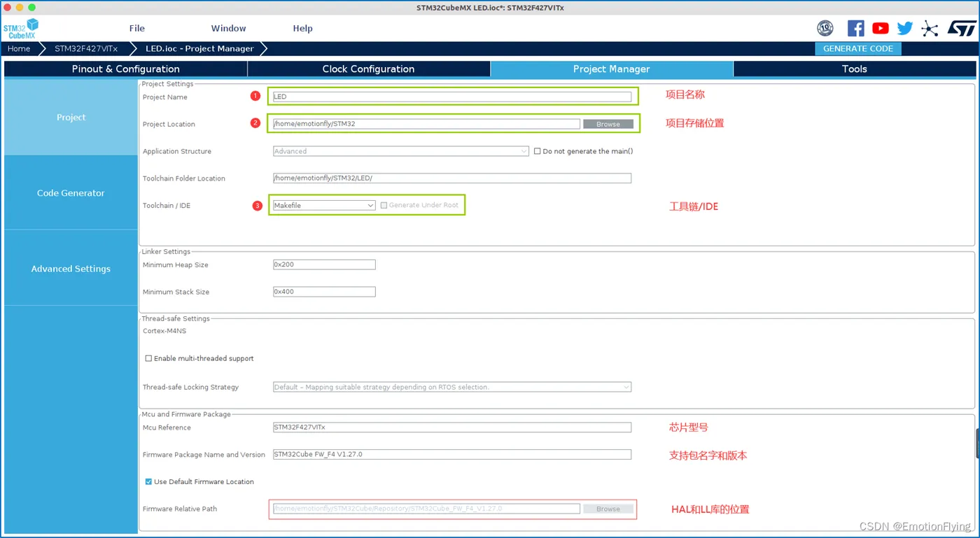This screenshot has width=980, height=538.
Task: Maximize the STM32CubeMX window
Action: [31, 7]
